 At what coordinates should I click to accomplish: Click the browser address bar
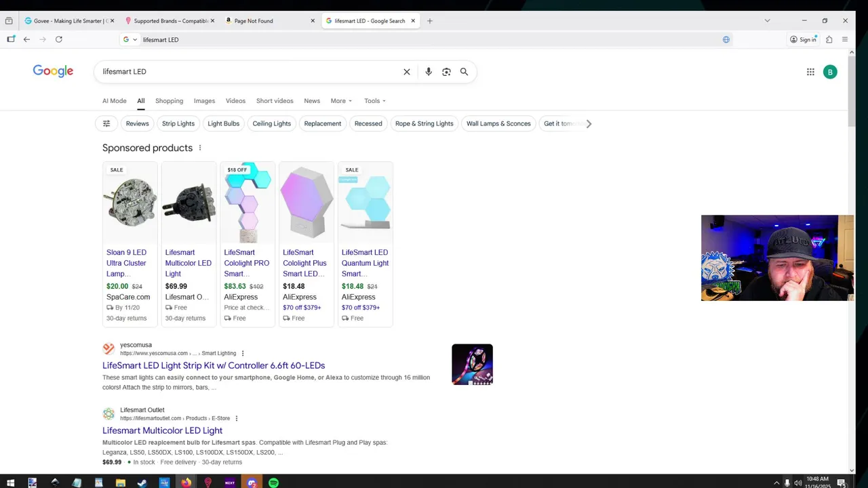point(427,39)
